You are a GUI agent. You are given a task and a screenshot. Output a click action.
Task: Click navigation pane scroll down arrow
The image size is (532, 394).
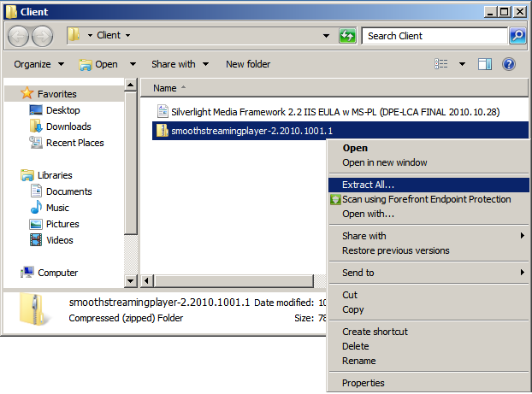(x=130, y=281)
